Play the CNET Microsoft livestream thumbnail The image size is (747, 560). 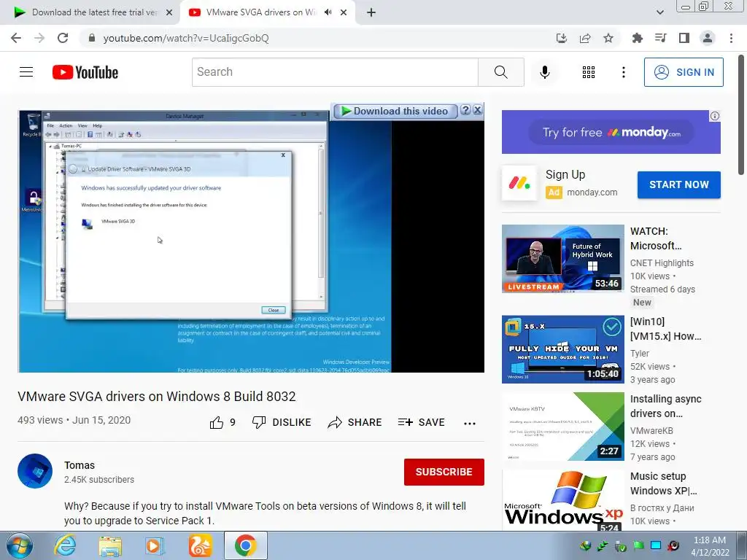tap(562, 259)
